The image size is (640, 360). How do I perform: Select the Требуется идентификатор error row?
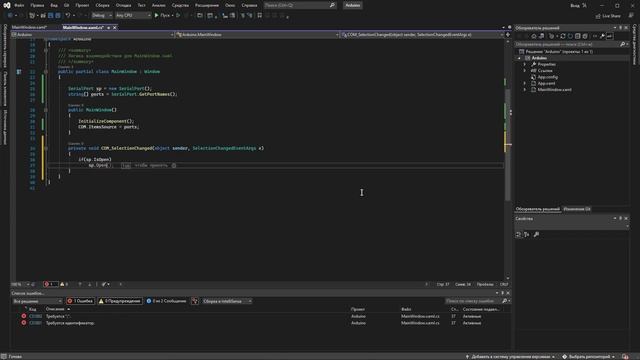click(261, 323)
